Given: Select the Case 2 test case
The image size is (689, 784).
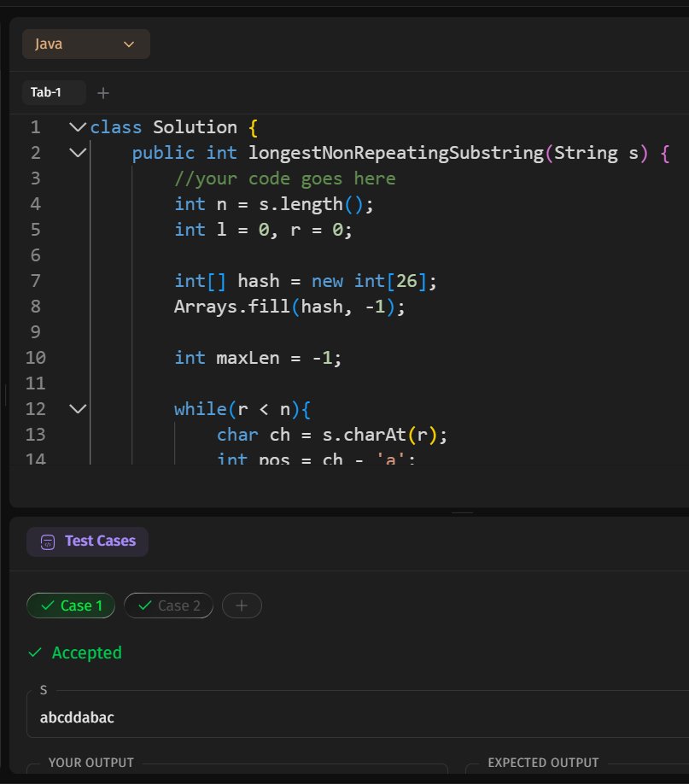Looking at the screenshot, I should pos(168,606).
